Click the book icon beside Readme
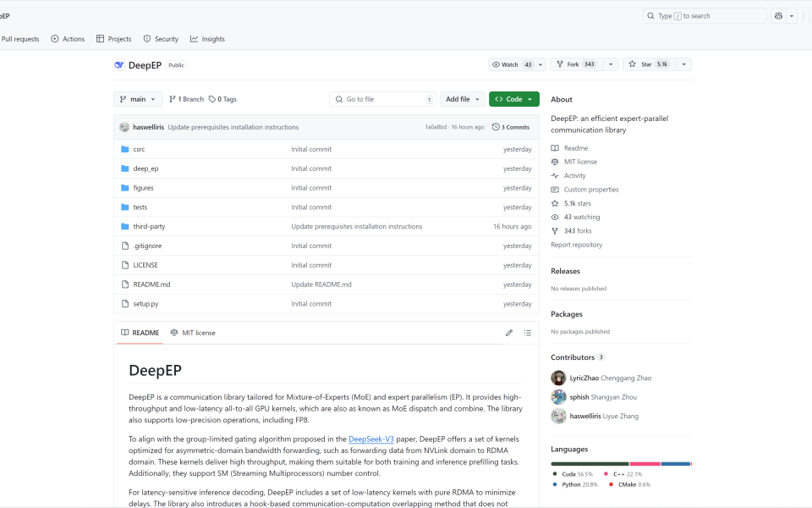 [x=555, y=148]
